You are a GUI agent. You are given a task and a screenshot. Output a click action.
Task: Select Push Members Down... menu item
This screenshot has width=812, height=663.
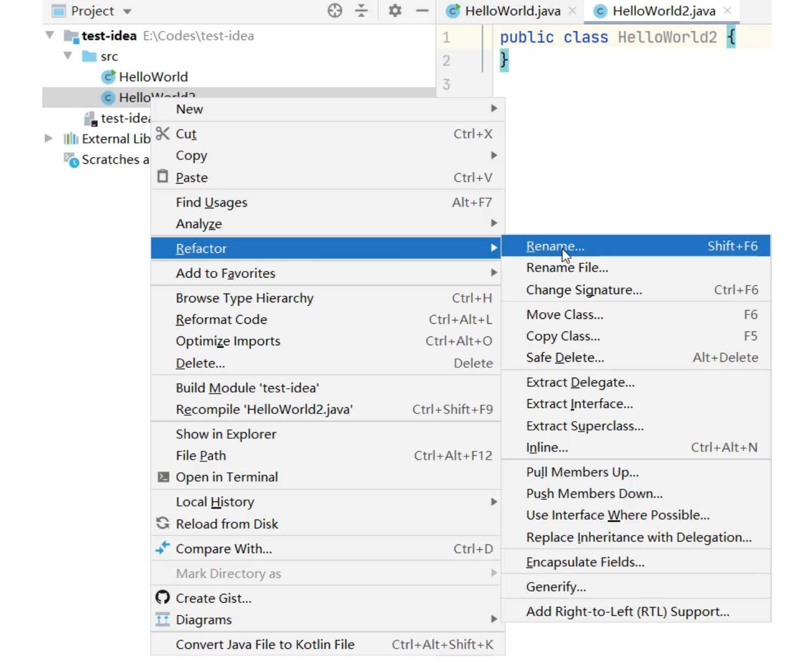[636, 494]
